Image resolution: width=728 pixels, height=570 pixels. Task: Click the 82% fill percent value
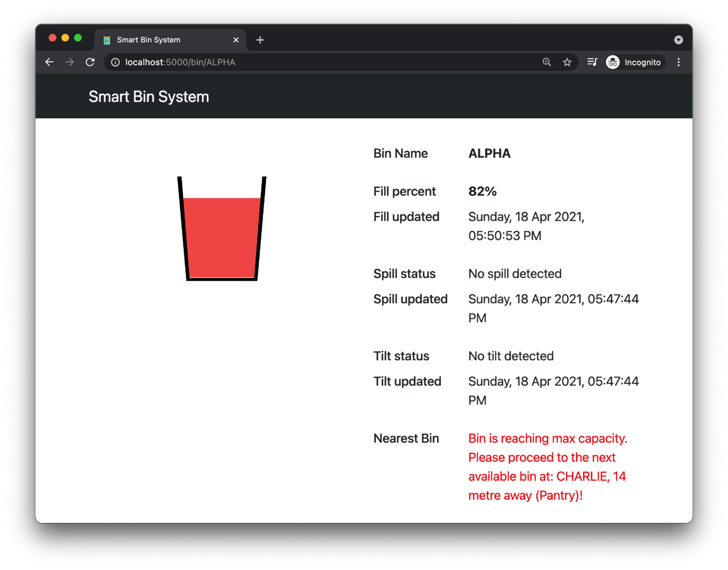pos(483,192)
